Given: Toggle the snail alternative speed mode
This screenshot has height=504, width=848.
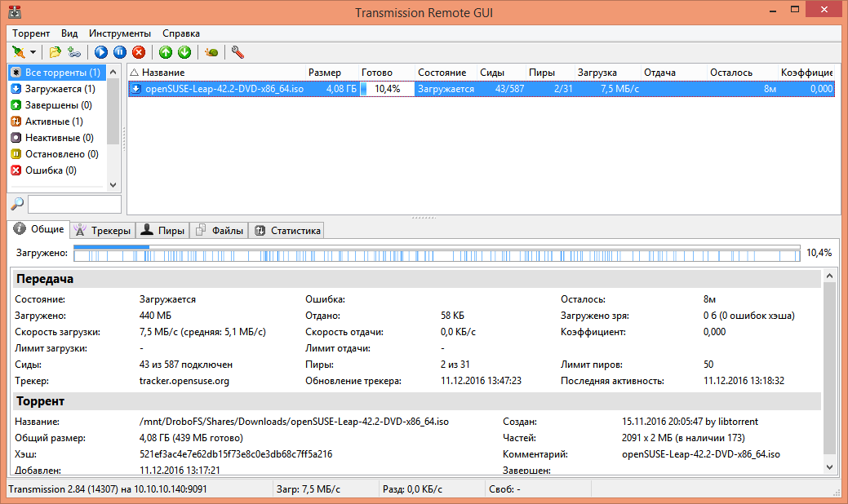Looking at the screenshot, I should point(211,52).
